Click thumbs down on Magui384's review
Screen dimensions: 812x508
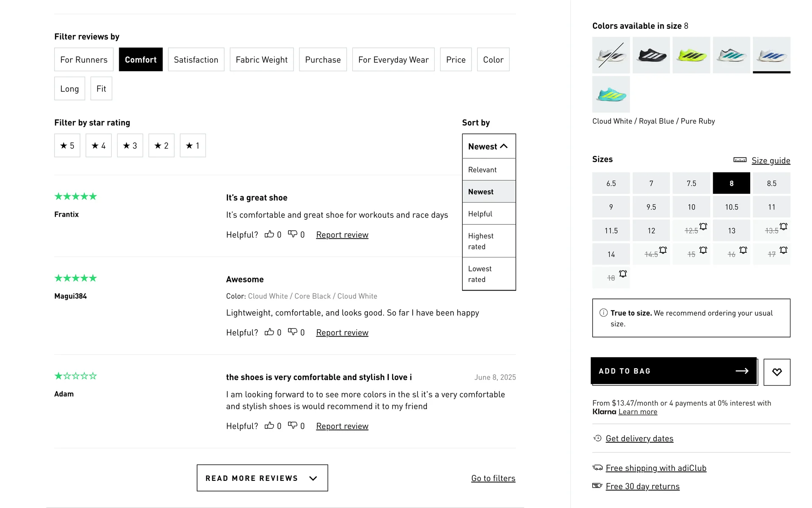(293, 332)
